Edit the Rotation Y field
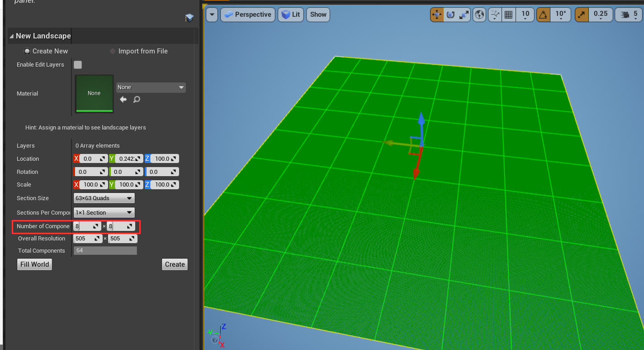The width and height of the screenshot is (644, 350). click(x=127, y=172)
